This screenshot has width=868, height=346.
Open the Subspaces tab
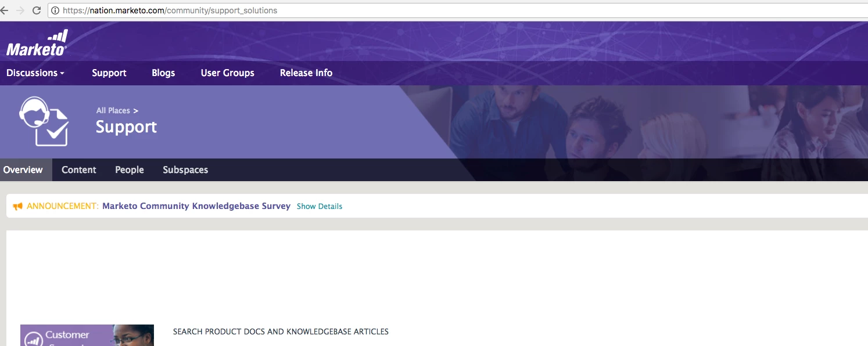185,170
